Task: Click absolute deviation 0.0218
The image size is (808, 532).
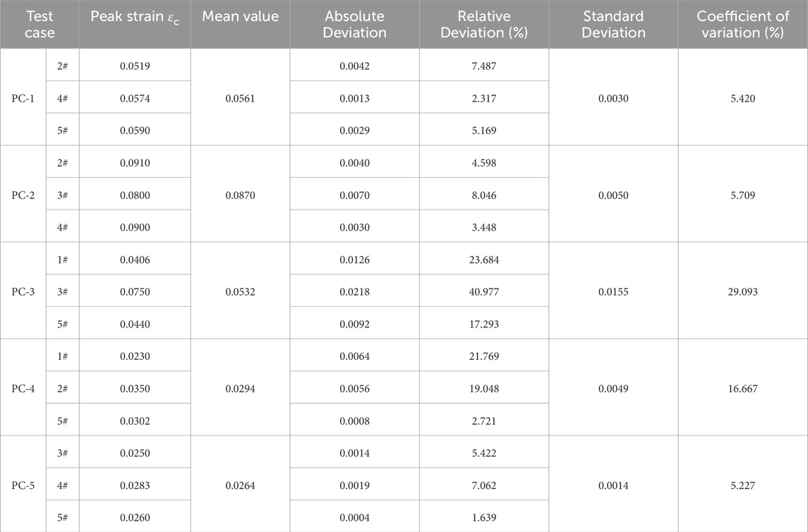Action: click(x=354, y=291)
